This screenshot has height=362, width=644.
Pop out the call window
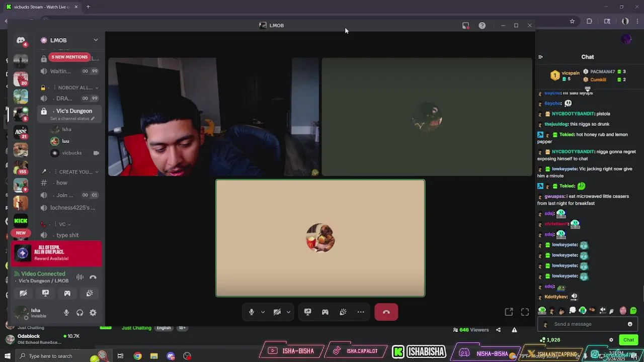[509, 312]
